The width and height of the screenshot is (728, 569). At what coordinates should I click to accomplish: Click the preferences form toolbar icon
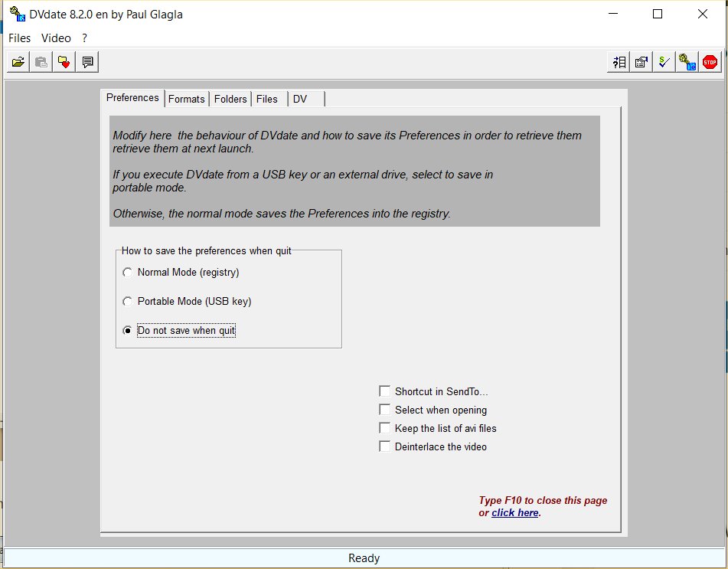641,62
